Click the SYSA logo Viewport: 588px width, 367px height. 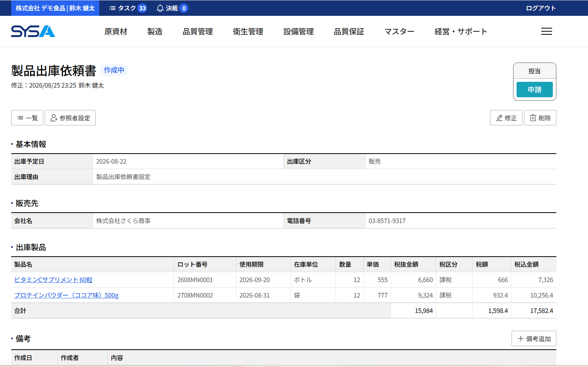pos(33,31)
